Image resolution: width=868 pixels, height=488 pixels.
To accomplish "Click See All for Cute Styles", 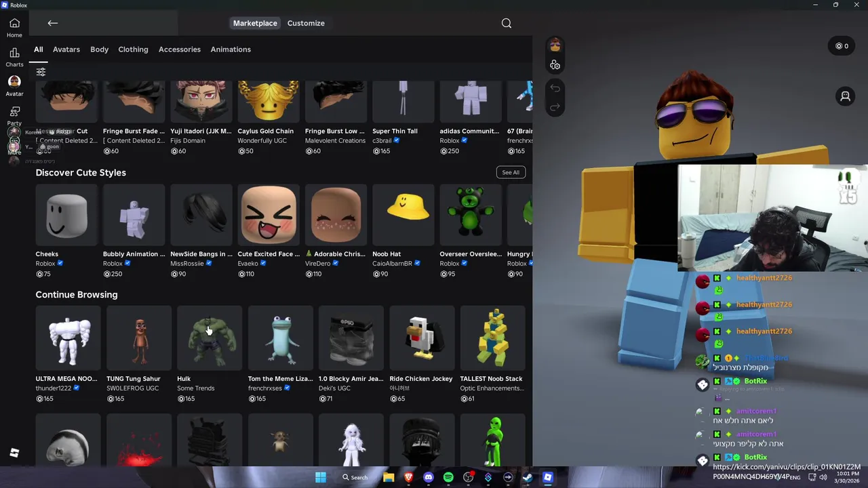I will coord(511,172).
